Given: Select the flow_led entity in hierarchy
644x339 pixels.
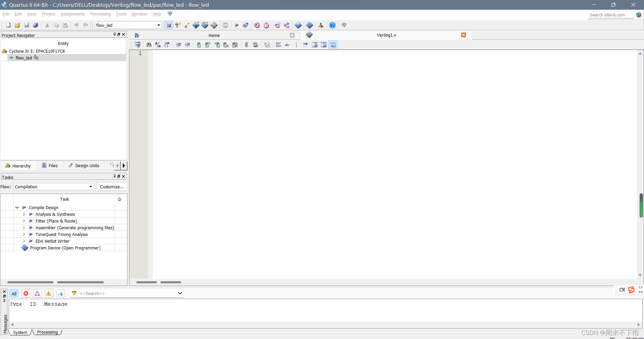Looking at the screenshot, I should tap(23, 58).
